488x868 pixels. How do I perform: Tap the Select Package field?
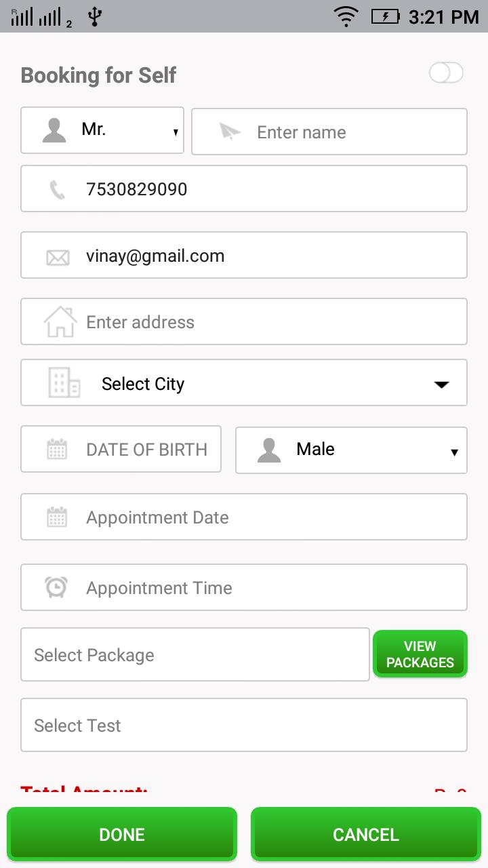tap(195, 654)
